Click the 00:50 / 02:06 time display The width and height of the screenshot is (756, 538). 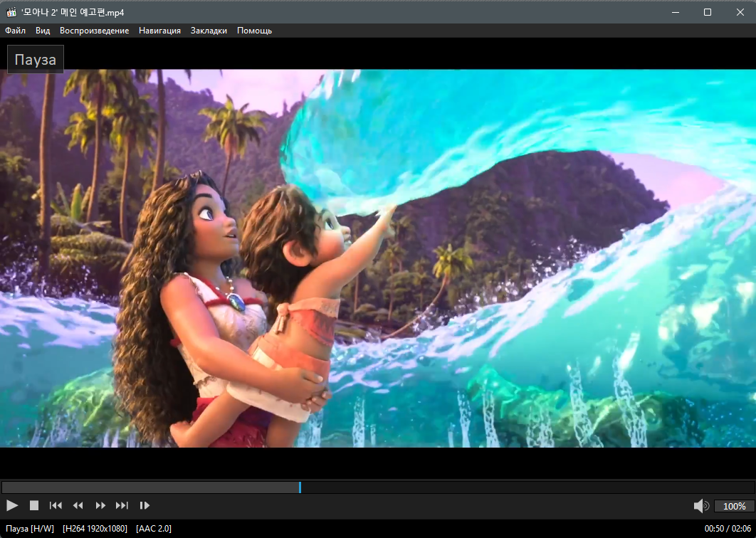[x=728, y=529]
